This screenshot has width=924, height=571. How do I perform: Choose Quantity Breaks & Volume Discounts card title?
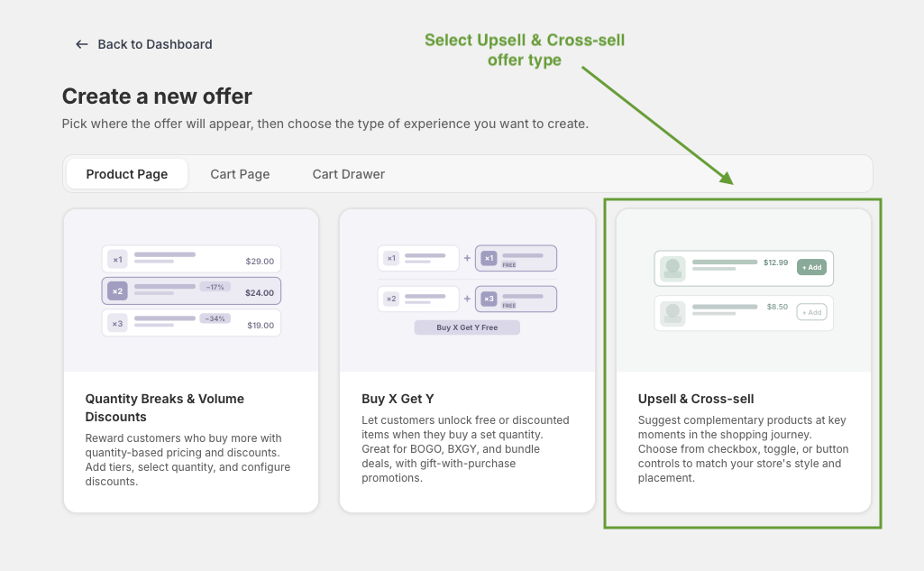tap(164, 408)
